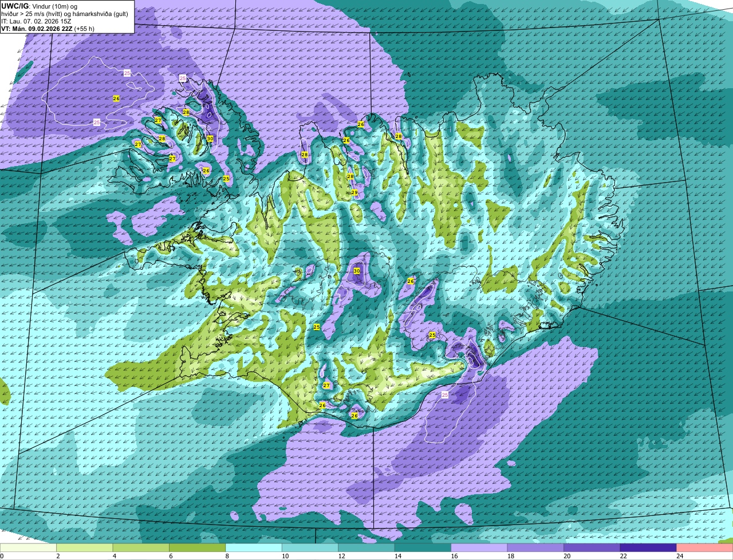This screenshot has width=733, height=560.
Task: Click the 14–16 m/s dark teal legend swatch
Action: (x=423, y=548)
